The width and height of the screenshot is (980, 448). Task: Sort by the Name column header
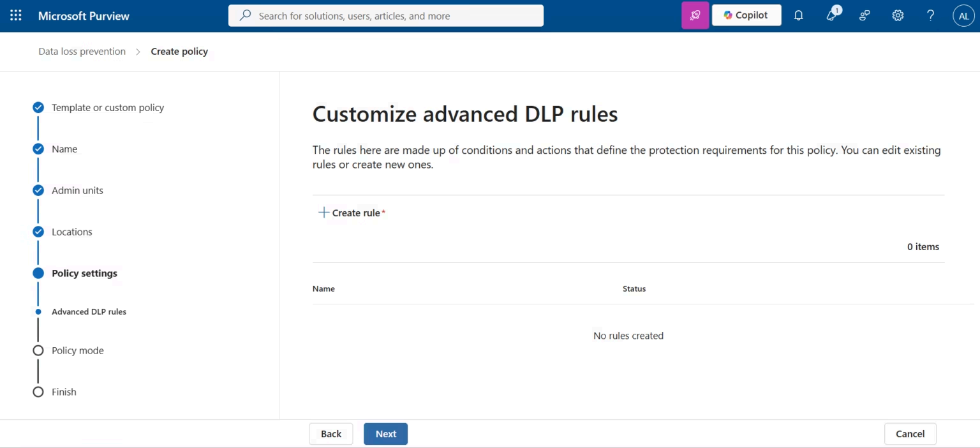click(x=323, y=288)
